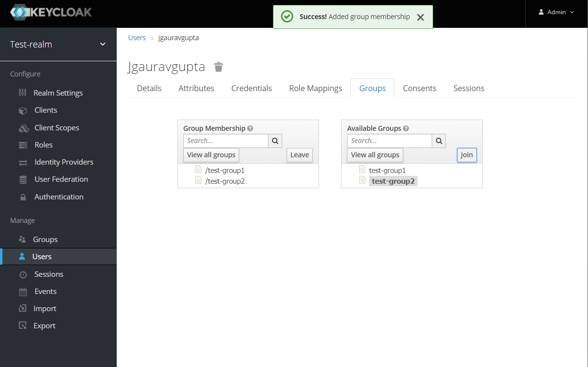
Task: Select test-group1 in Available Groups tree
Action: [x=387, y=171]
